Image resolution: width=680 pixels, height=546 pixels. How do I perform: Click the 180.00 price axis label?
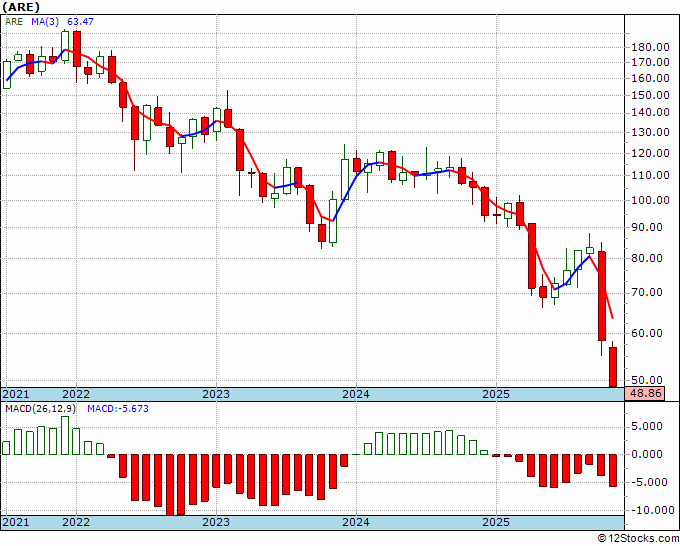pos(651,48)
